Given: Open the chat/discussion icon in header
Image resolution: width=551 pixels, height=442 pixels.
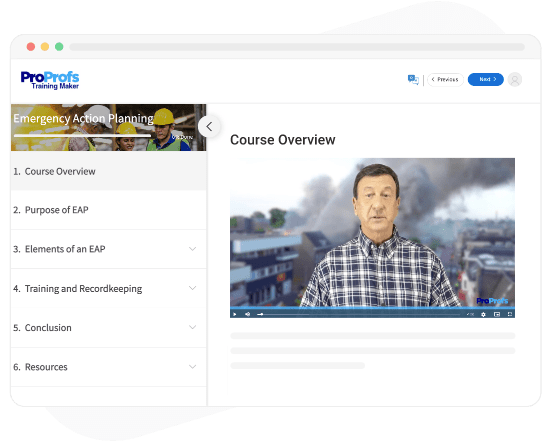Looking at the screenshot, I should pos(413,80).
